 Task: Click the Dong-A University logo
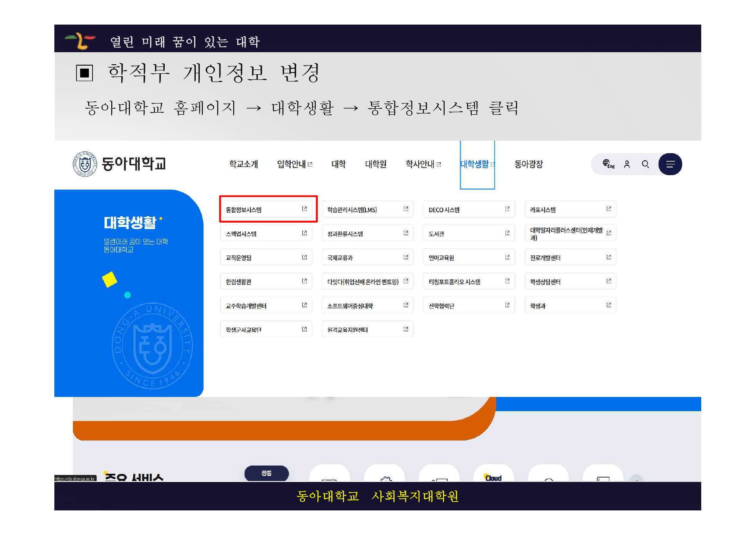pos(119,164)
